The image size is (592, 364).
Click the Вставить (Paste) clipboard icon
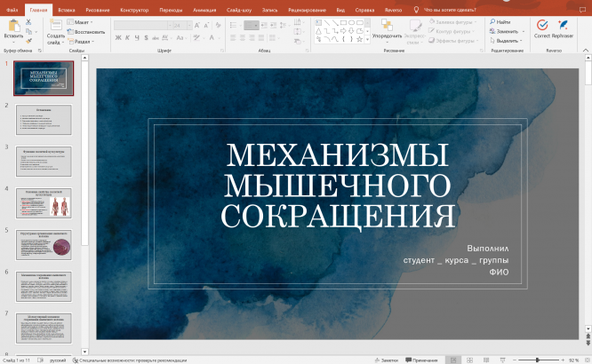click(13, 26)
